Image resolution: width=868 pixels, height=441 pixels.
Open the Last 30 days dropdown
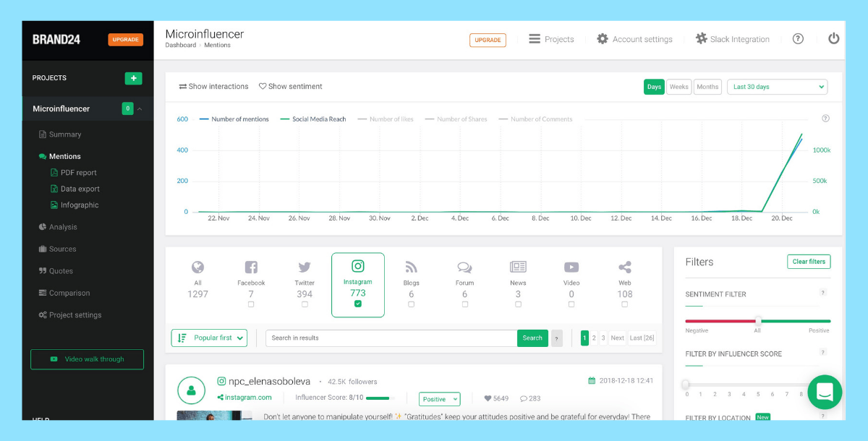(x=777, y=87)
